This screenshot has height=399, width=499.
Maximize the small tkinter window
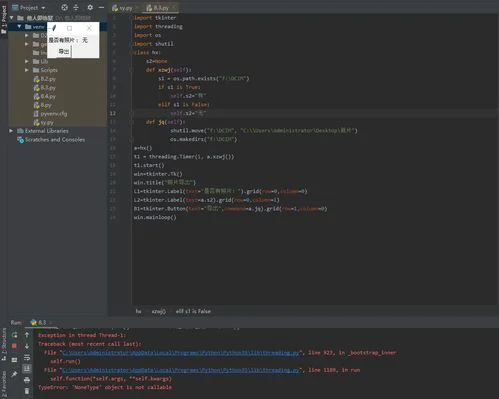[x=69, y=28]
